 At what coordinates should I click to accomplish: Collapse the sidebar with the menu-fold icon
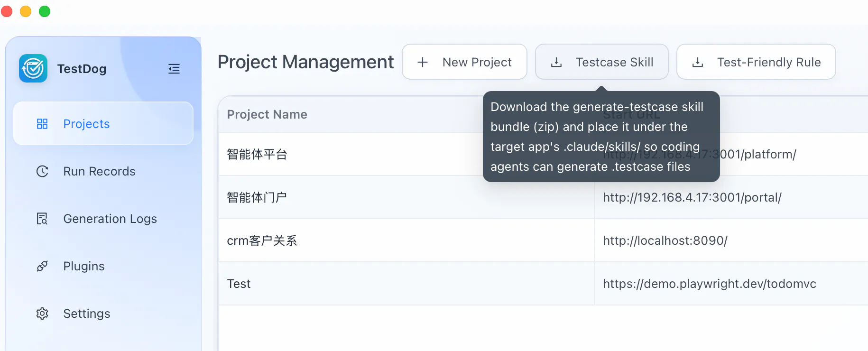pos(174,69)
